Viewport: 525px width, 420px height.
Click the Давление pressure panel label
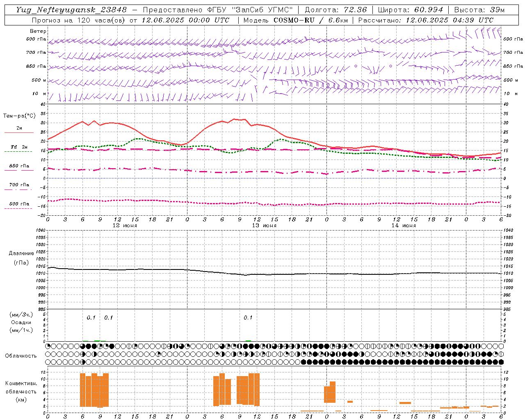(x=21, y=253)
